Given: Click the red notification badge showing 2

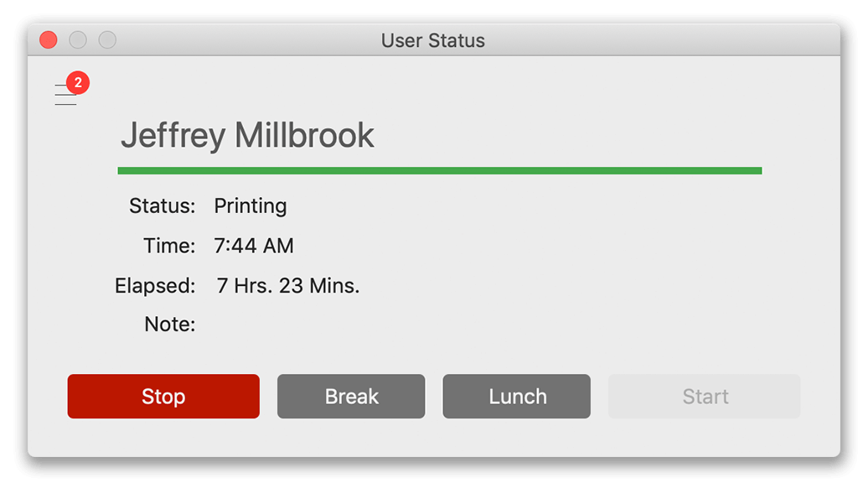Looking at the screenshot, I should [x=78, y=82].
